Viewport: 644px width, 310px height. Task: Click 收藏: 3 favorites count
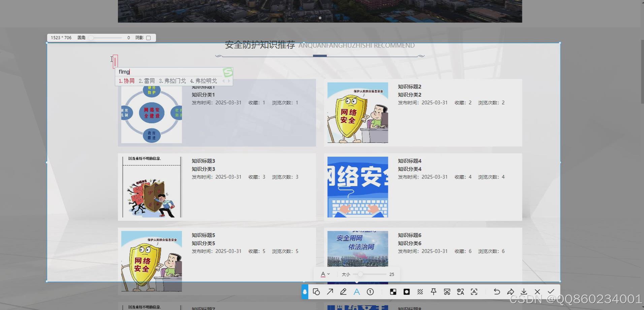tap(257, 177)
